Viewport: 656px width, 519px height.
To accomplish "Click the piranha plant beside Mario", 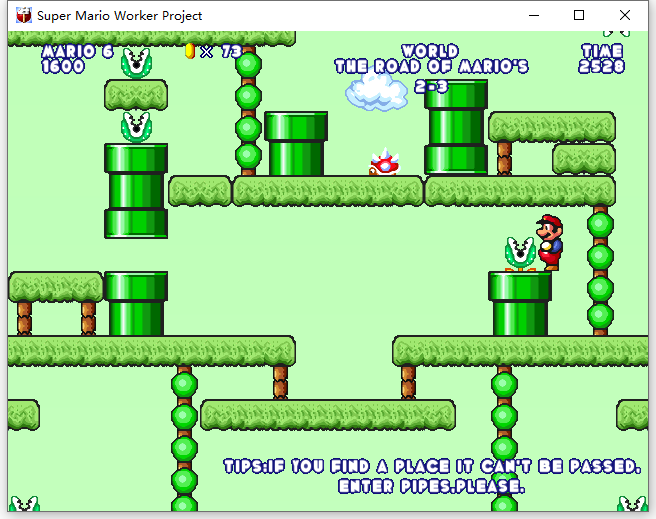I will pos(520,254).
